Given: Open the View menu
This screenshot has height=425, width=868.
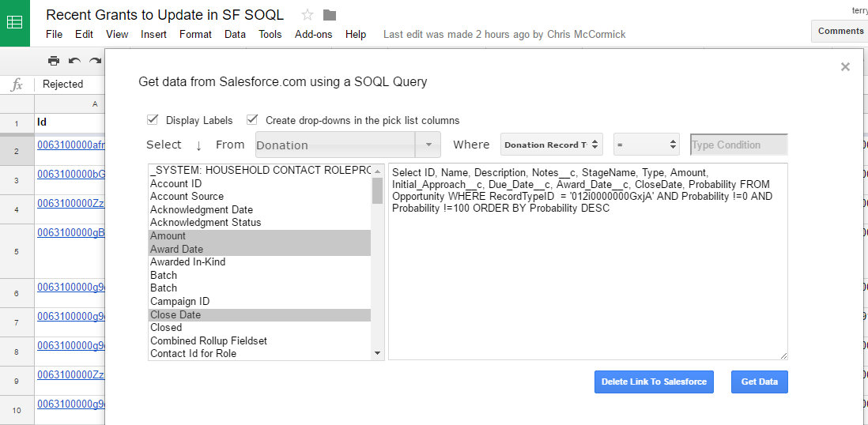Looking at the screenshot, I should (117, 34).
